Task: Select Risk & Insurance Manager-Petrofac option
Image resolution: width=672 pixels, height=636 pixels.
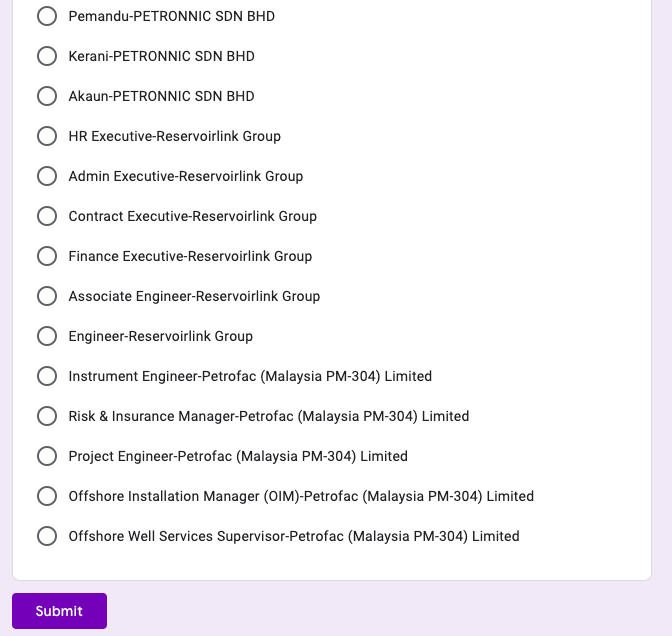Action: (47, 416)
